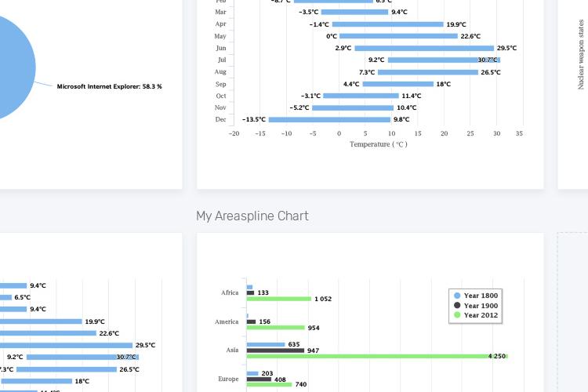Click the 'Nuclear weapon states' vertical axis title

[x=581, y=54]
